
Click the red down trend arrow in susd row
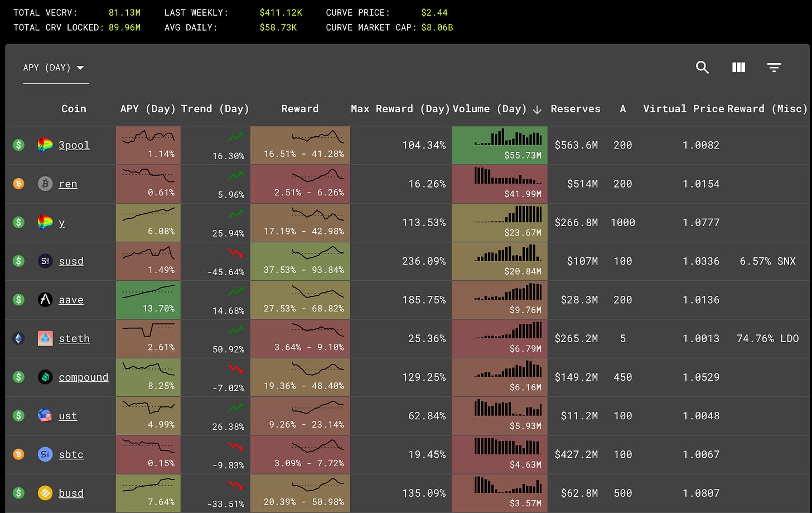[236, 253]
